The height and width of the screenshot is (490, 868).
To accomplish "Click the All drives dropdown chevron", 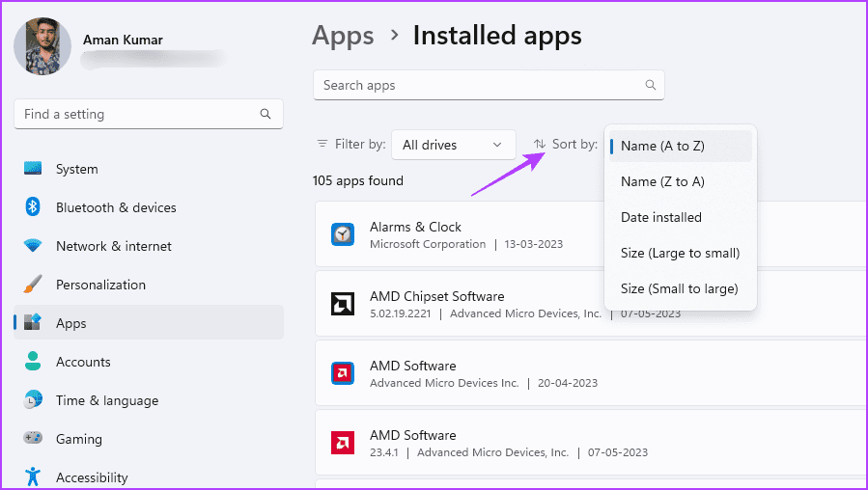I will (497, 145).
